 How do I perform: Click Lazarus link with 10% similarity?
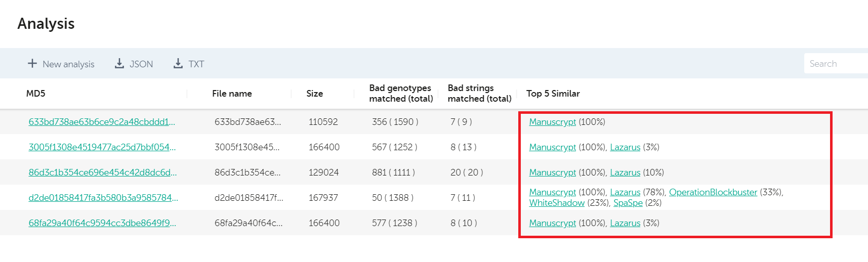click(x=625, y=172)
